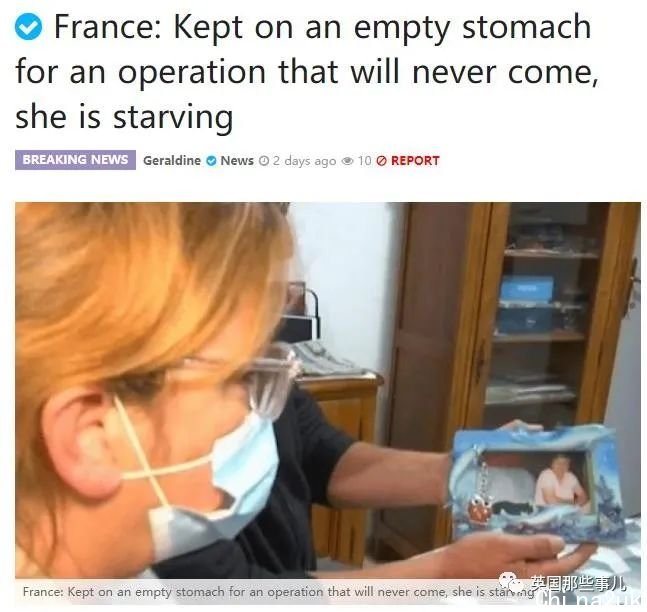Viewport: 647px width, 612px height.
Task: Open the News category link
Action: click(237, 161)
